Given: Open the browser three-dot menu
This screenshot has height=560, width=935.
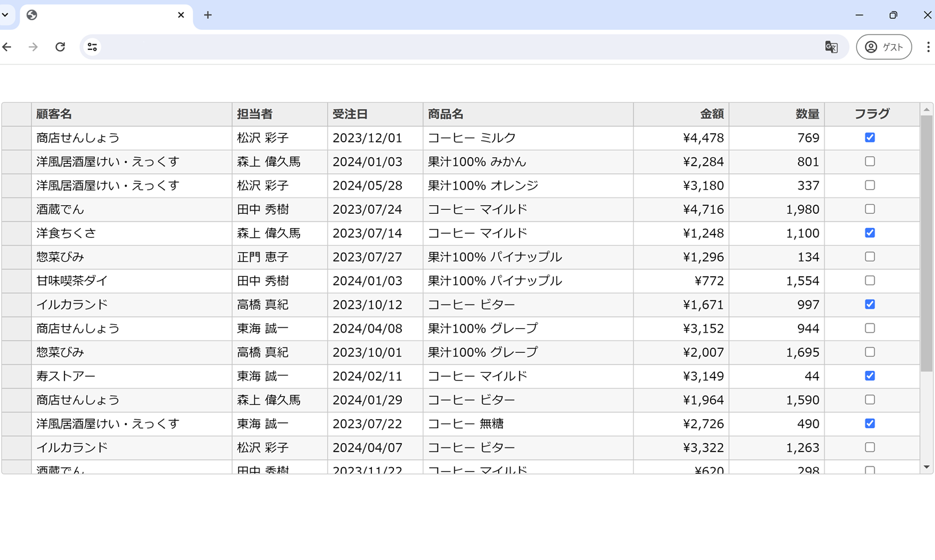Looking at the screenshot, I should [x=928, y=47].
